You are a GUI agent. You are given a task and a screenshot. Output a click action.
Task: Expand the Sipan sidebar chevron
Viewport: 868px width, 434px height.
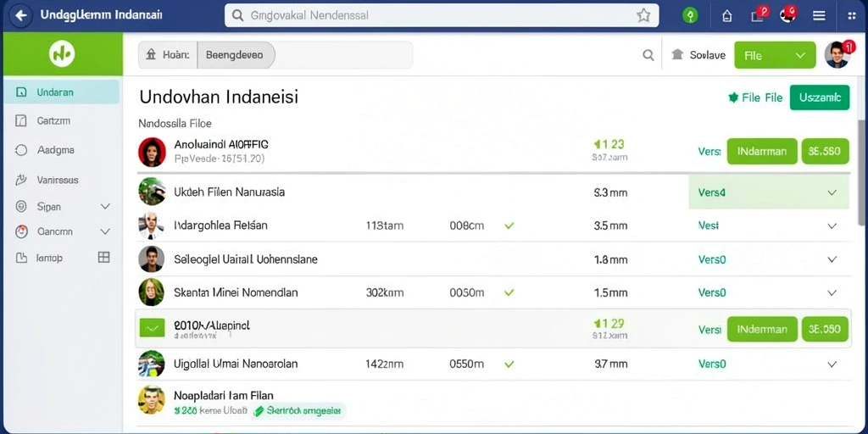(105, 207)
